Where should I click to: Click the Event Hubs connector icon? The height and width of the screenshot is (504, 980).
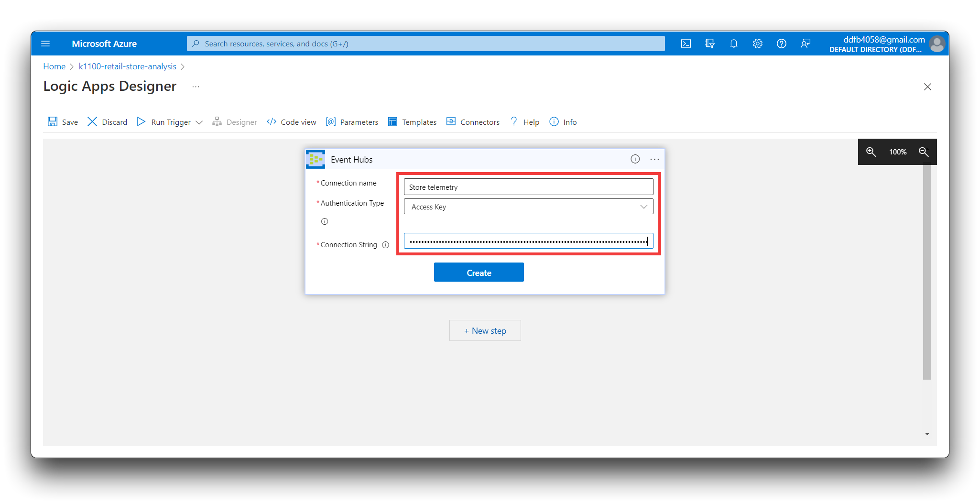click(x=316, y=159)
